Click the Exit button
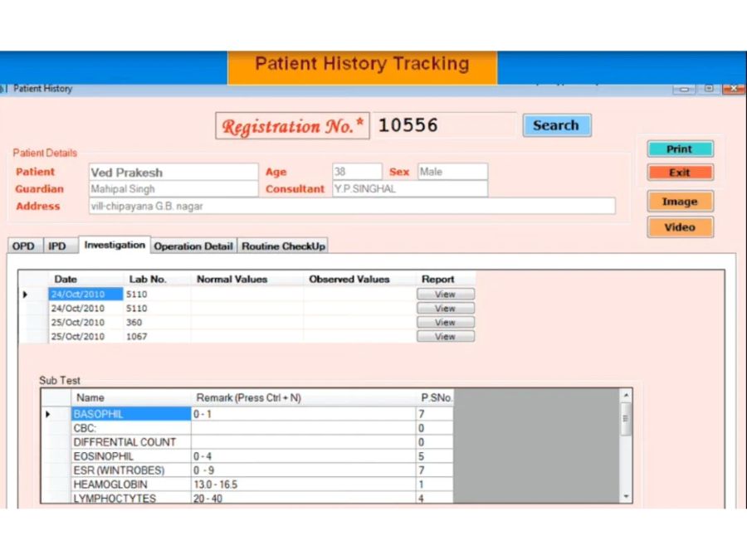 680,173
